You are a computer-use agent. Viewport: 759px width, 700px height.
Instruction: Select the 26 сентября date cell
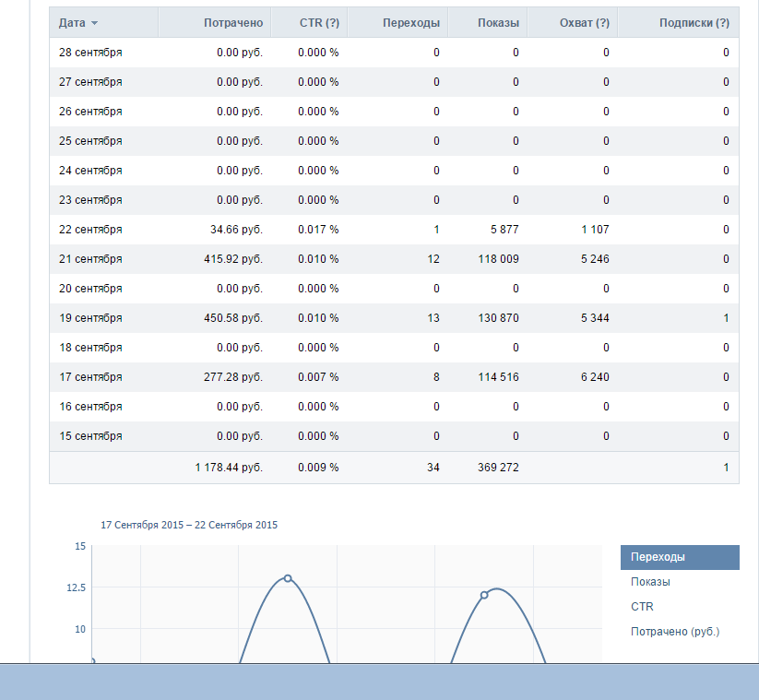point(90,112)
